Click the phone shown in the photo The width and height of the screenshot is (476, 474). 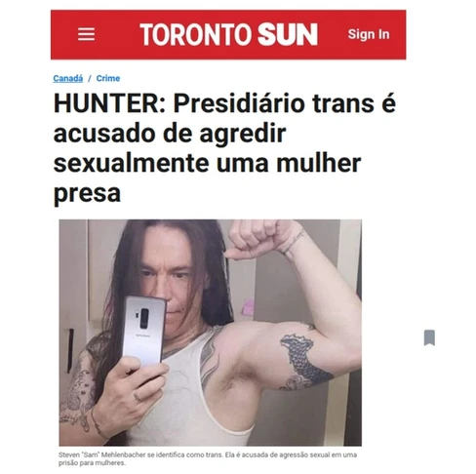[x=144, y=329]
